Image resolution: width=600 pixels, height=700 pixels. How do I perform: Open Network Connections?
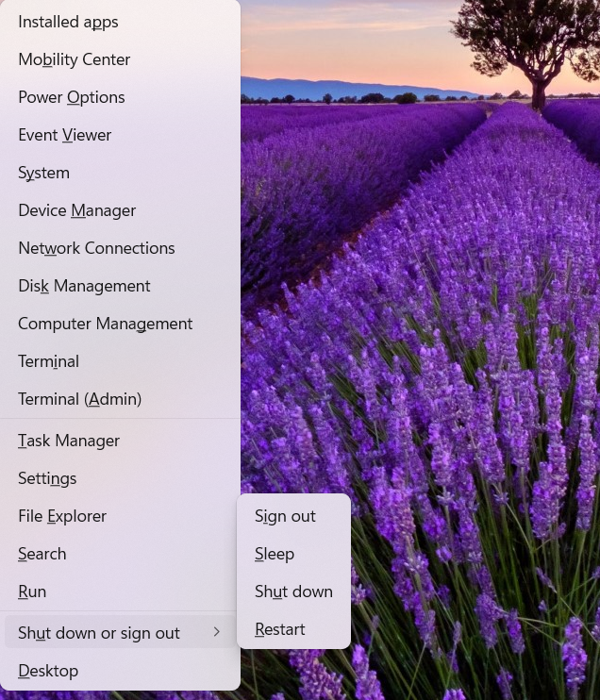pos(96,248)
